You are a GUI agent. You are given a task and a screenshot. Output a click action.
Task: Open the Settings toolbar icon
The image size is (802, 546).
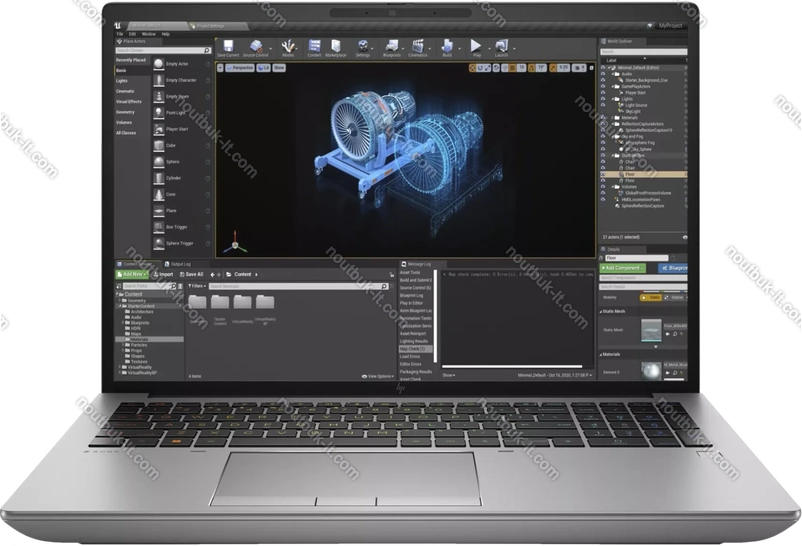[x=363, y=47]
